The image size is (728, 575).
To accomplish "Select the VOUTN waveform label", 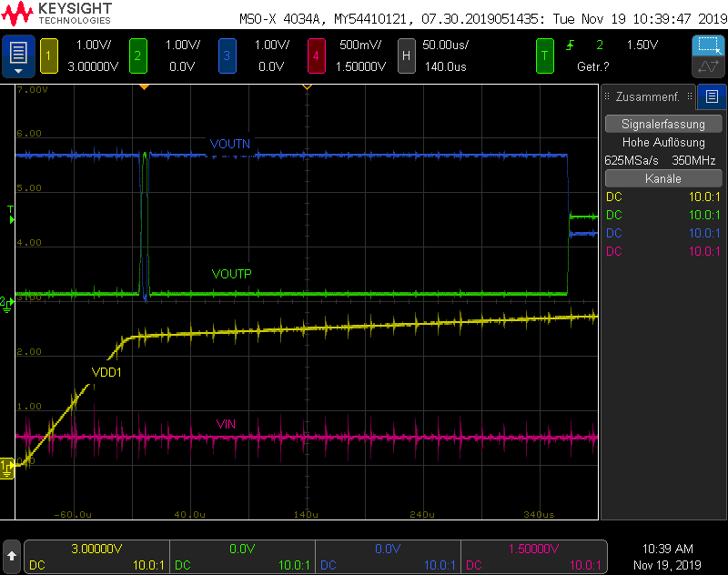I will coord(230,144).
